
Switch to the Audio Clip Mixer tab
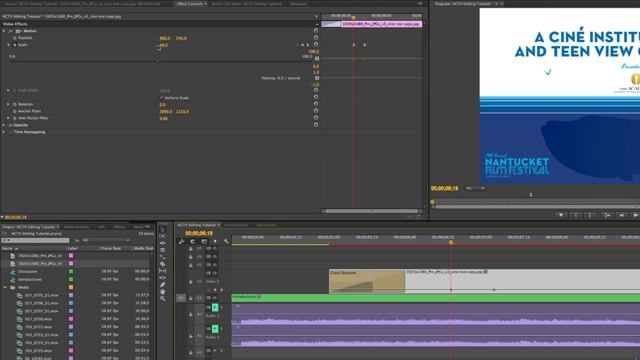point(246,4)
